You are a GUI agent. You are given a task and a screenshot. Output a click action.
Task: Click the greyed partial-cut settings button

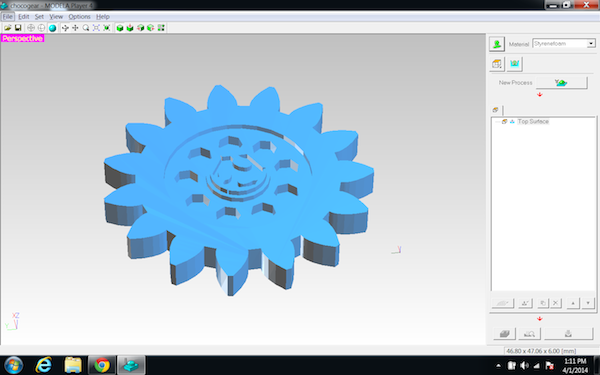[x=525, y=303]
